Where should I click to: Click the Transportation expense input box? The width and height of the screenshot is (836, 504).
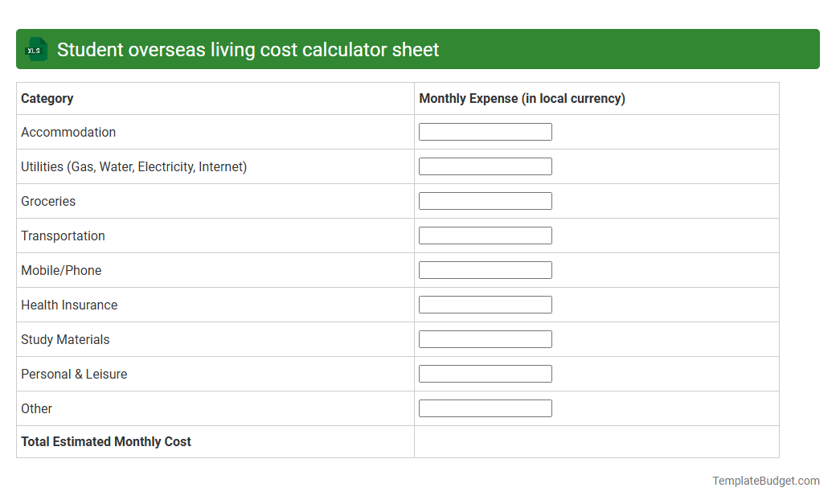[485, 235]
